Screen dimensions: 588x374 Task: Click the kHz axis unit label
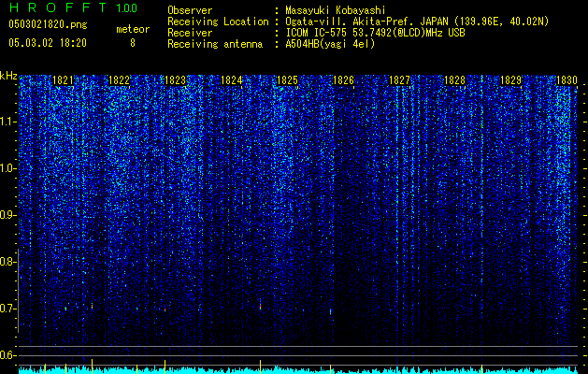tap(8, 76)
